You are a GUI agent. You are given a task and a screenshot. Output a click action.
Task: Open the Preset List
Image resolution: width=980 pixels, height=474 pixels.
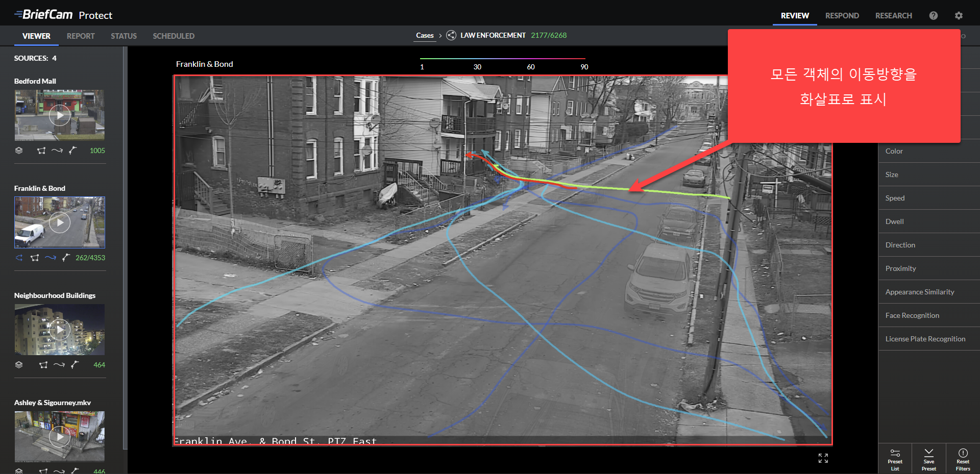pyautogui.click(x=895, y=459)
